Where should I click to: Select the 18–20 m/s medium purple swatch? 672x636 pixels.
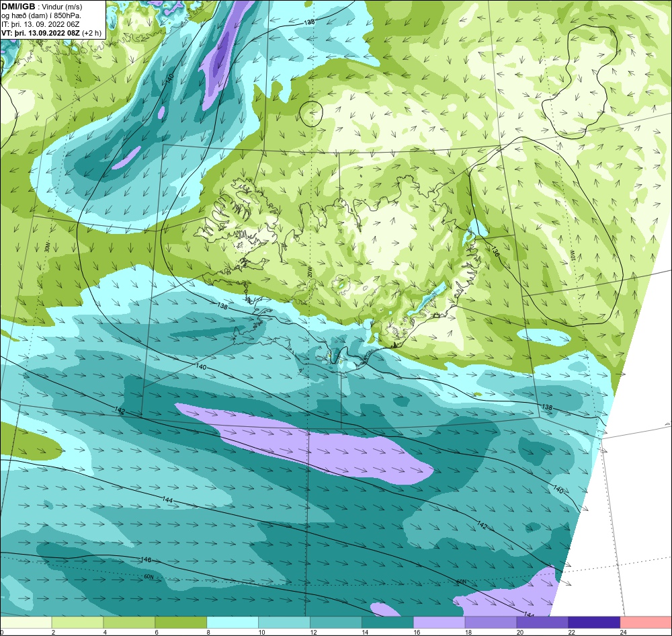tap(491, 623)
